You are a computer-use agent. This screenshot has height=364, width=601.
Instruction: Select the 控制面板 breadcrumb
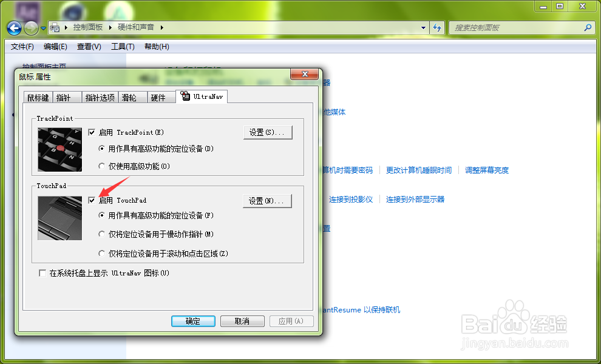click(88, 27)
